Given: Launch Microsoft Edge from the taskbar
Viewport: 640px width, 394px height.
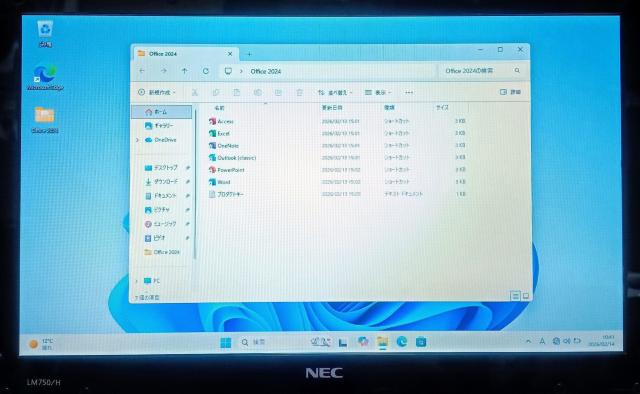Looking at the screenshot, I should point(402,342).
